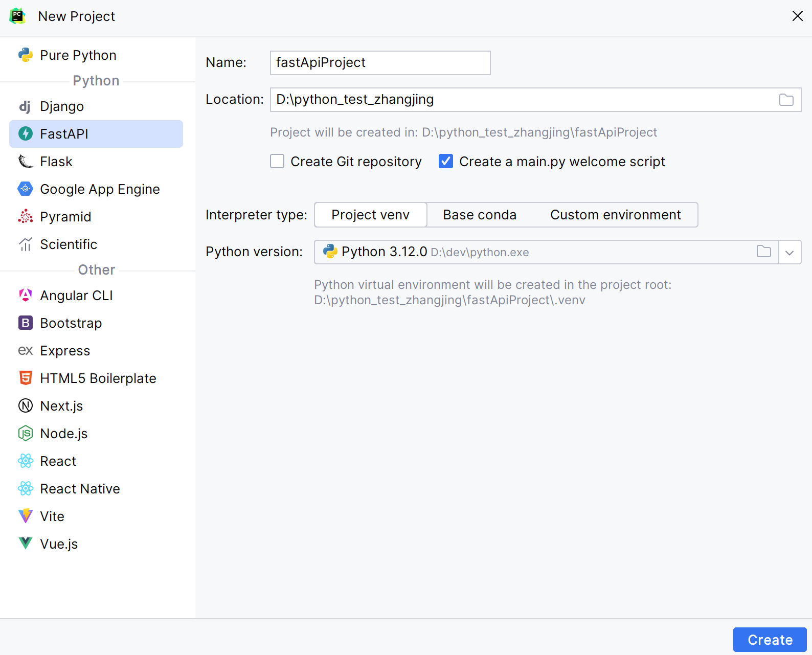Viewport: 812px width, 655px height.
Task: Choose the React Native project template
Action: [x=96, y=488]
